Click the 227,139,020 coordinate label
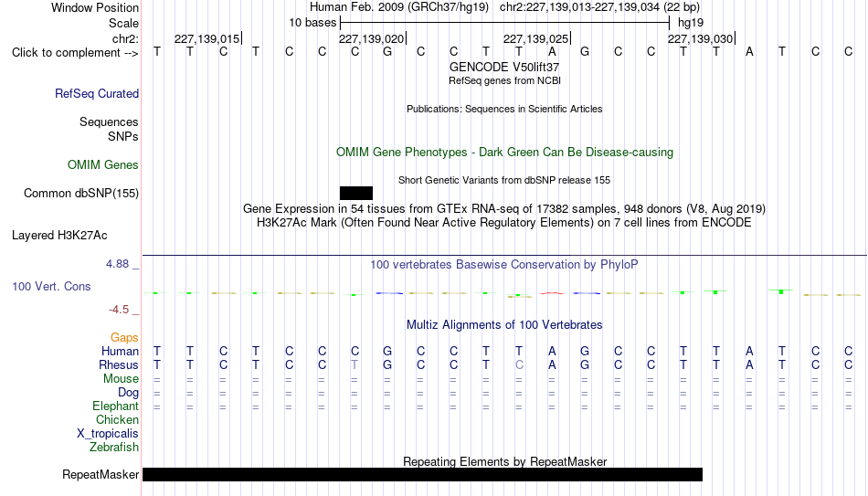The image size is (868, 496). tap(372, 38)
